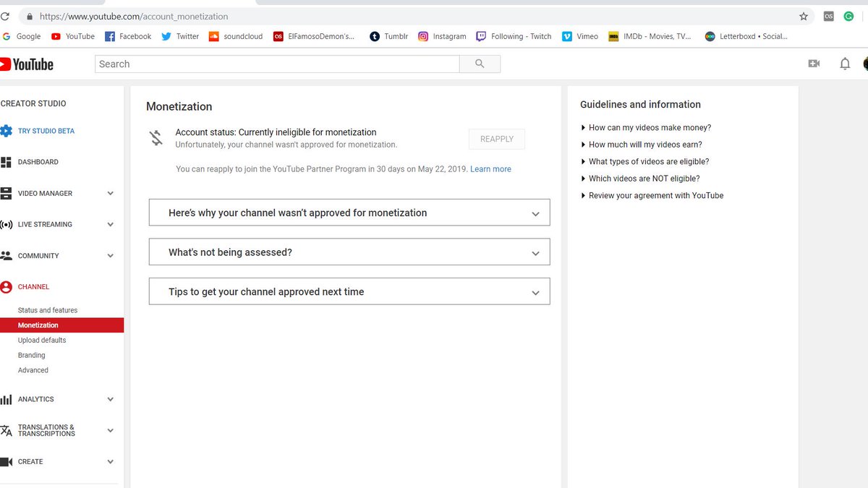This screenshot has width=868, height=488.
Task: Click the Analytics bar chart icon
Action: tap(7, 399)
